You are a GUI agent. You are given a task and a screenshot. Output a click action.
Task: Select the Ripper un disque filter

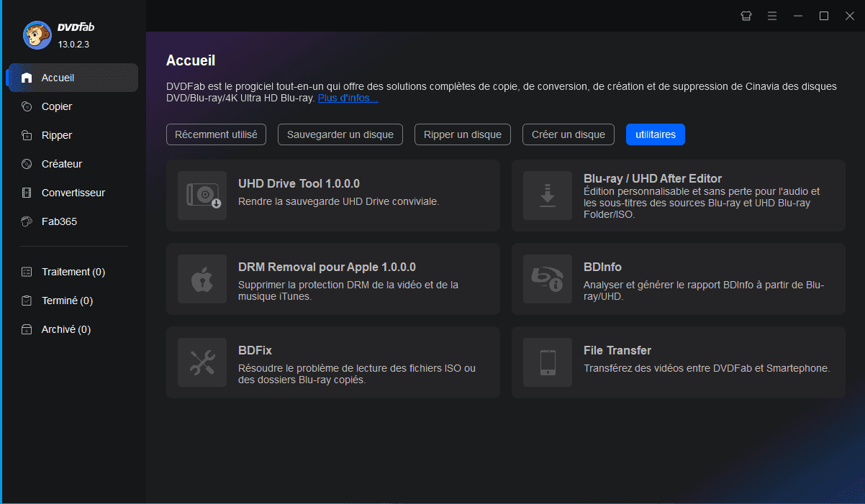(463, 134)
